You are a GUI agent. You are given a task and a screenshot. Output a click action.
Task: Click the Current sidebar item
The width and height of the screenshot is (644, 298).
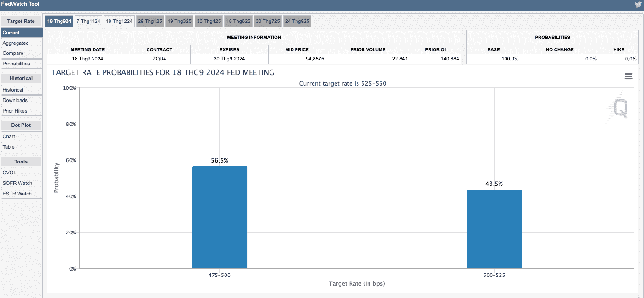22,33
